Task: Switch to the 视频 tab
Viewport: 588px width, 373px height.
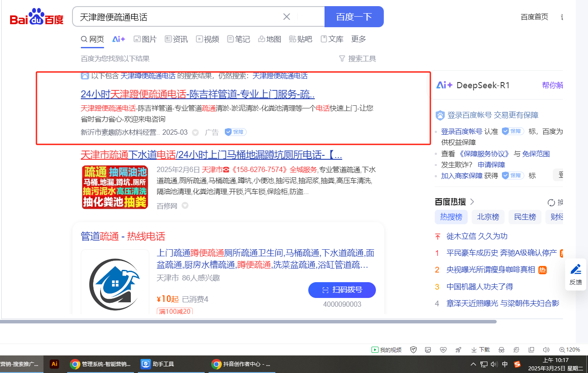Action: (207, 39)
